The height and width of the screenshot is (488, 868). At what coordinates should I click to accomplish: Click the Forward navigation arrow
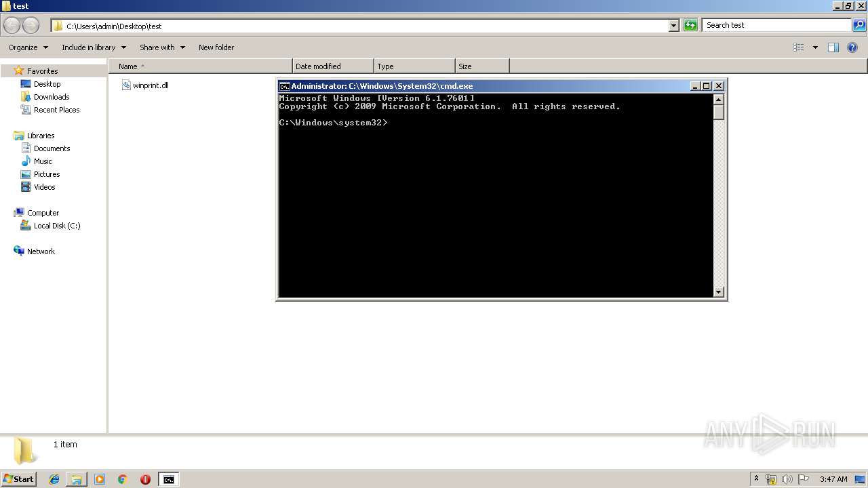31,25
